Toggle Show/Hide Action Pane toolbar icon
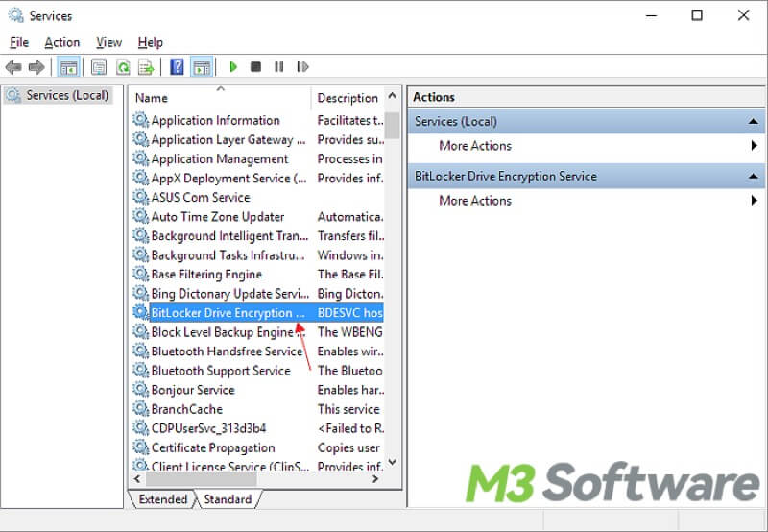Screen dimensions: 768x532 [x=202, y=67]
